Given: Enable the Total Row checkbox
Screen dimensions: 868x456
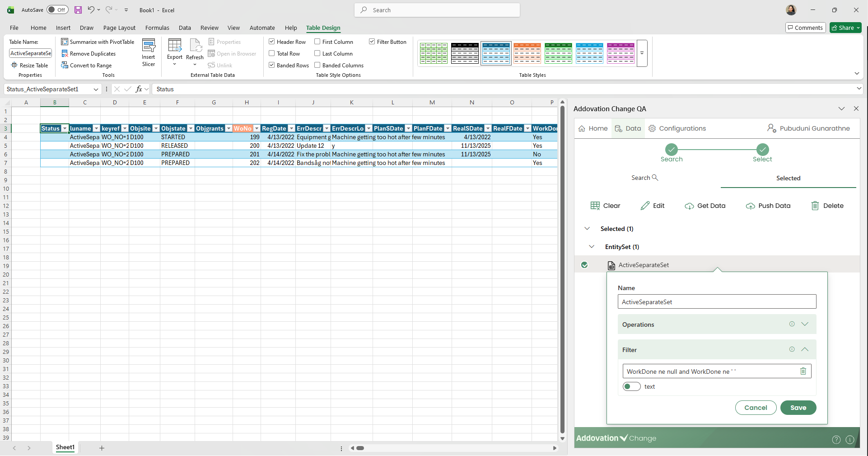Looking at the screenshot, I should [272, 53].
